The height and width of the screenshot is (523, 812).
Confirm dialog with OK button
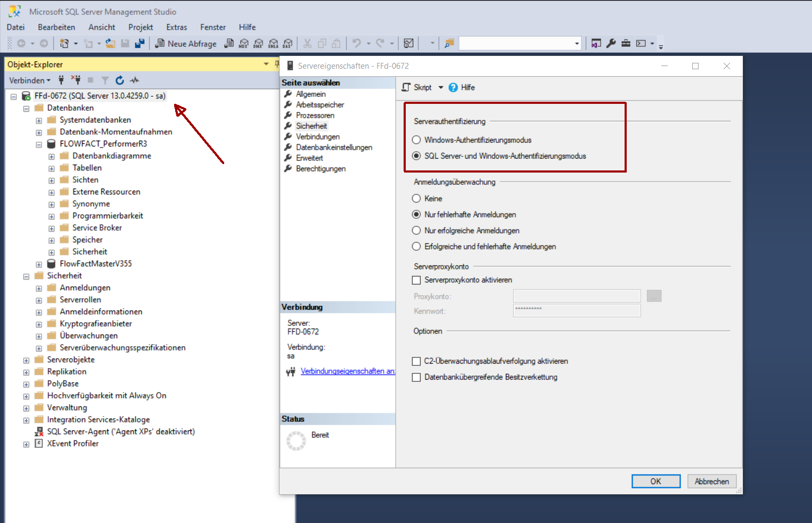click(656, 481)
